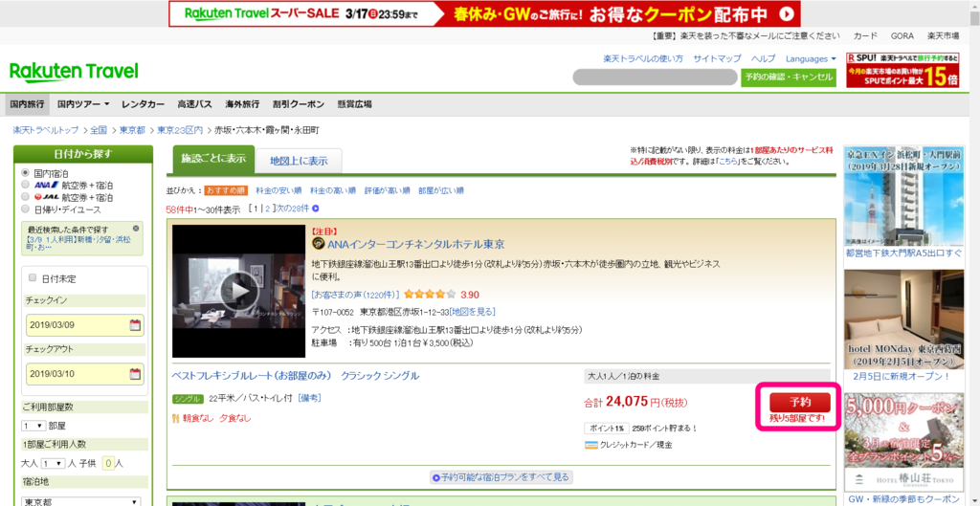Viewport: 980px width, 506px height.
Task: Click the red 予約 button
Action: coord(800,402)
